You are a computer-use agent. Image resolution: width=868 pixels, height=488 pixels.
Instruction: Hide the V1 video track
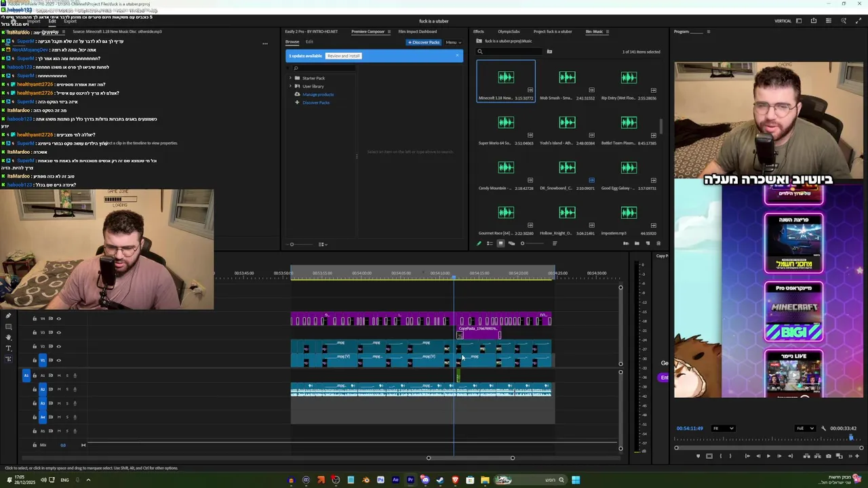[59, 360]
